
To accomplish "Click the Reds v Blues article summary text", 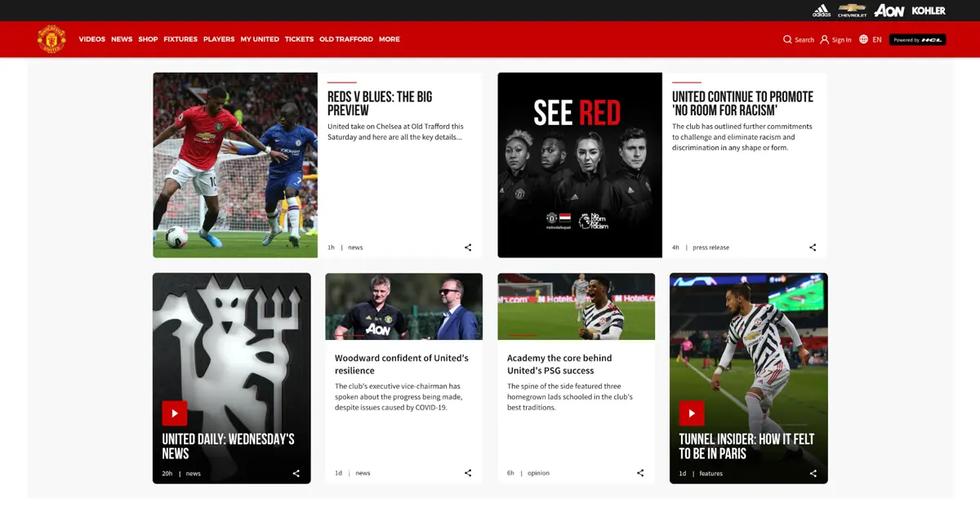I will point(395,132).
